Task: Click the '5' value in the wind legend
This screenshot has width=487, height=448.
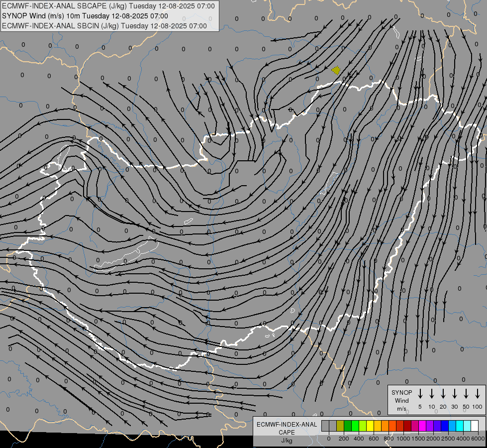Action: 420,407
